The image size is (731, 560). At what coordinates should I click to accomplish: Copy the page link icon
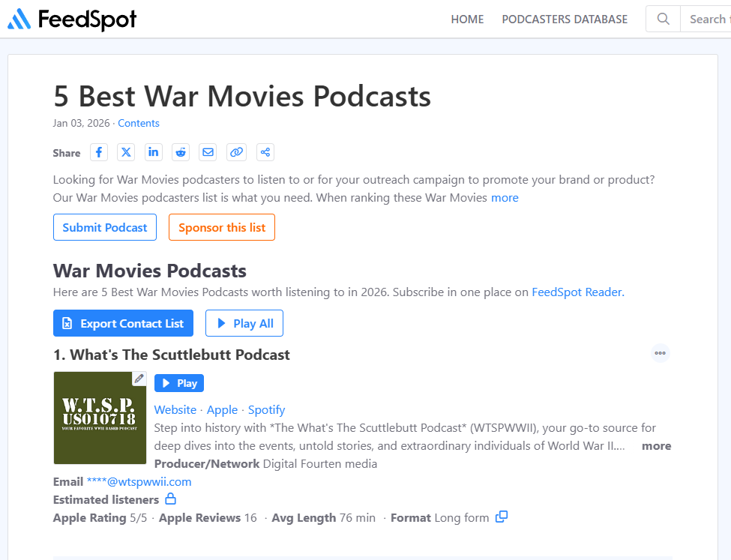click(x=236, y=152)
